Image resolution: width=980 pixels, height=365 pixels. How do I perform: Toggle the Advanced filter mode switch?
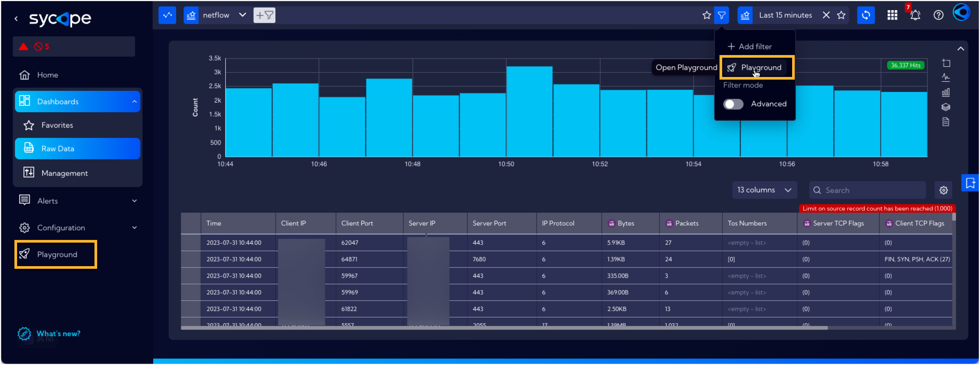tap(733, 104)
